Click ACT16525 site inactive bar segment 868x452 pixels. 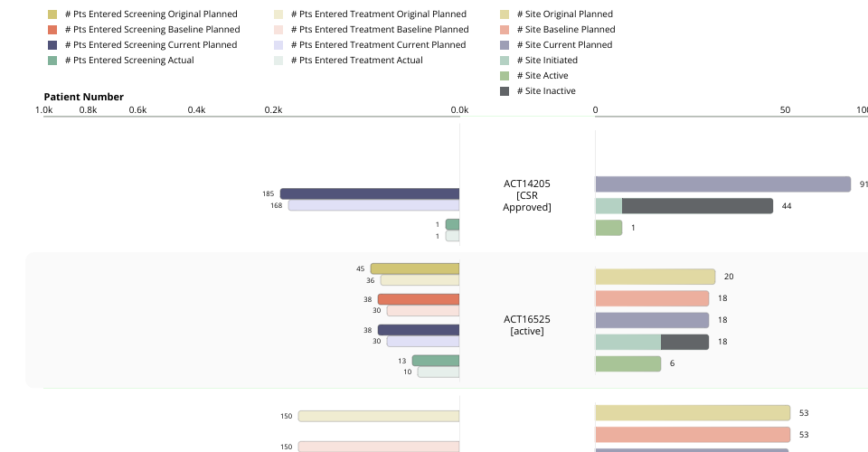[684, 342]
